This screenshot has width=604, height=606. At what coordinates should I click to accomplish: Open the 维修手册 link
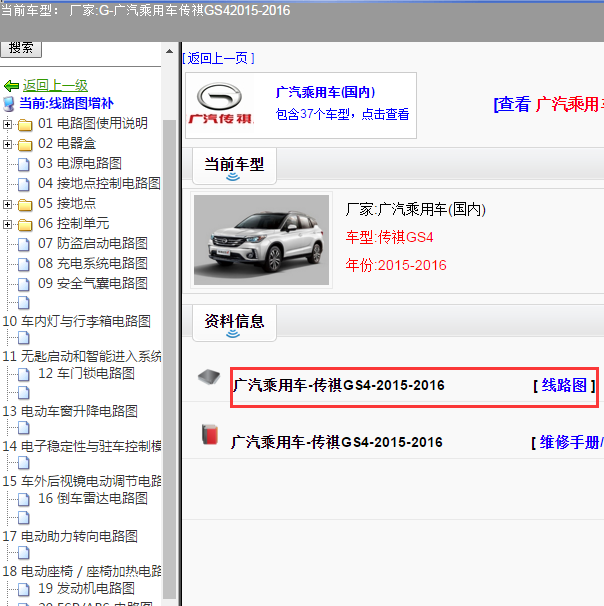571,443
